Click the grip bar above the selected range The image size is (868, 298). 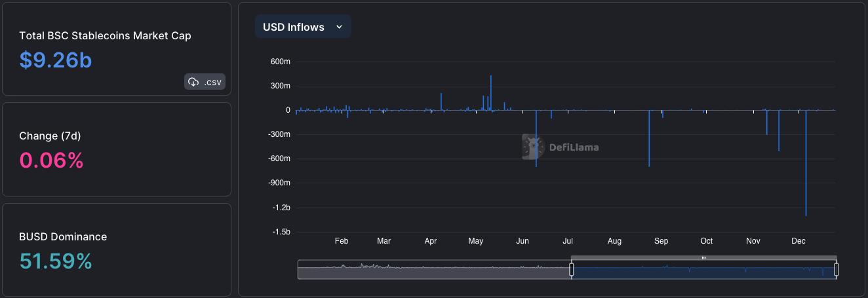703,258
